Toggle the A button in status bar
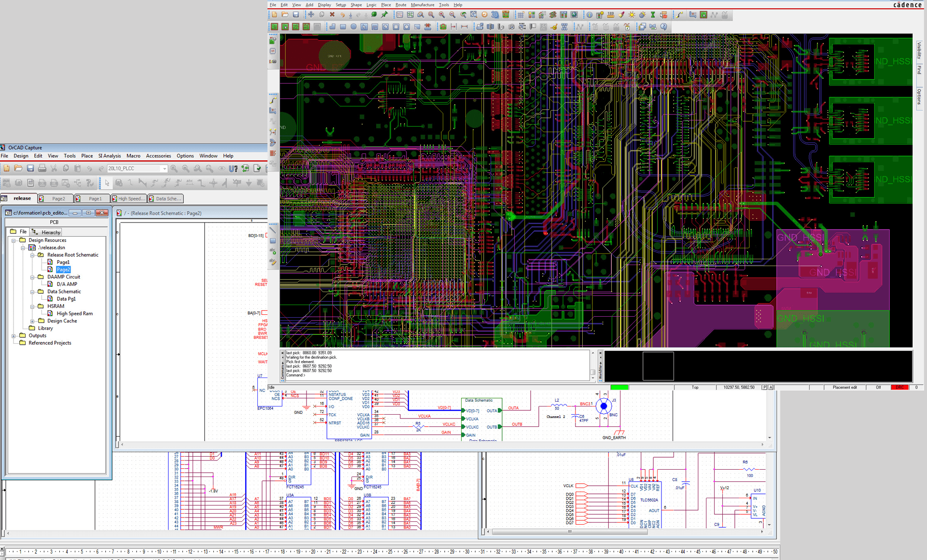The image size is (927, 560). pyautogui.click(x=771, y=388)
